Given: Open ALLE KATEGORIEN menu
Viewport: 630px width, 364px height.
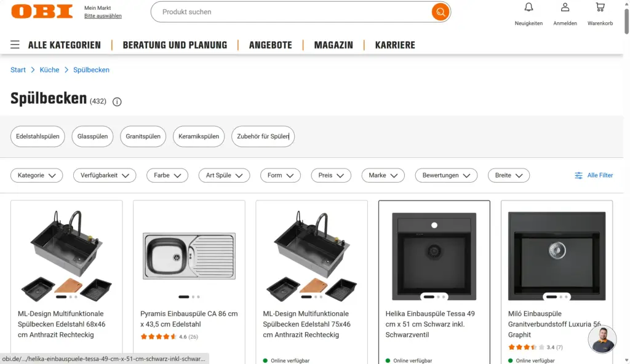Looking at the screenshot, I should tap(64, 45).
